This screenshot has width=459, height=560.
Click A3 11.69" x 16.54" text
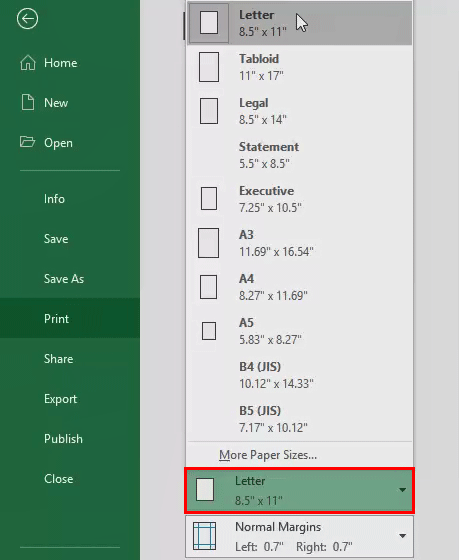click(276, 243)
